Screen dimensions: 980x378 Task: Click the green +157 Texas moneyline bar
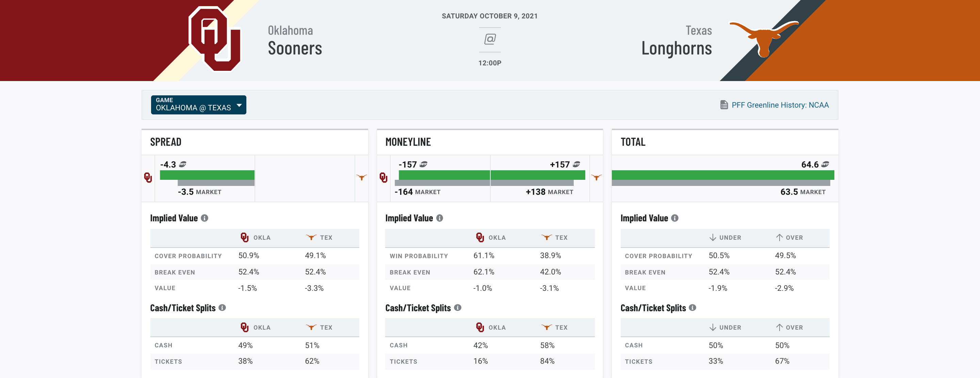click(538, 175)
